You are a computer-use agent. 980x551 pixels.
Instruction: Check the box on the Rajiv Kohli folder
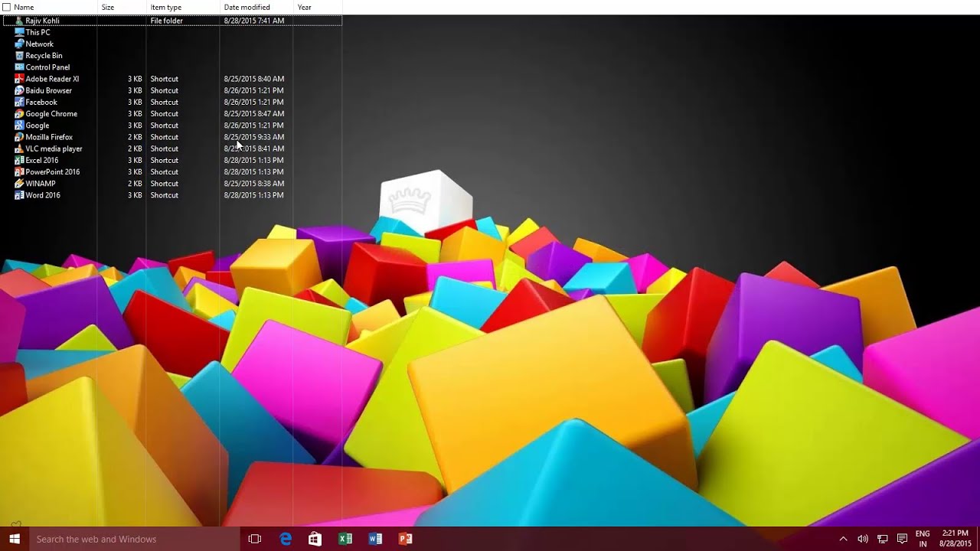[x=7, y=21]
